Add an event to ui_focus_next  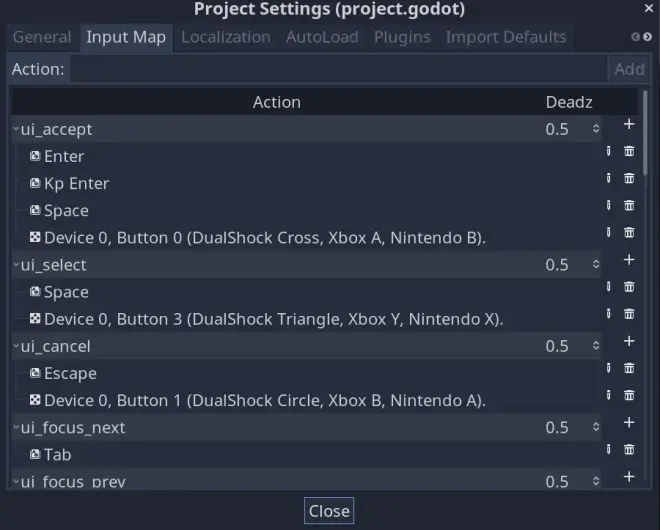629,422
